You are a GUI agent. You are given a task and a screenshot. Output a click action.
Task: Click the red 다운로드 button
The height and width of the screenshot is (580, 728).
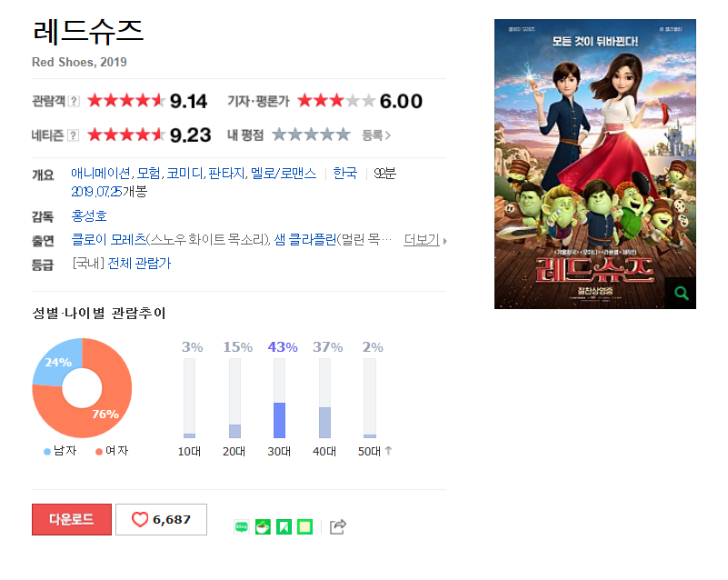click(x=72, y=520)
